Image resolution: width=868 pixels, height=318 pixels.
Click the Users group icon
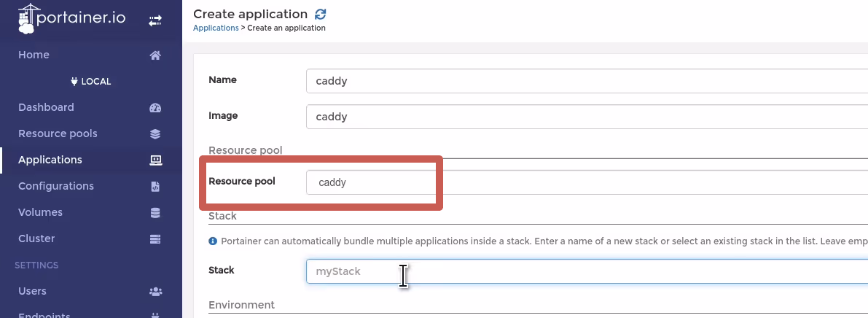pyautogui.click(x=155, y=292)
